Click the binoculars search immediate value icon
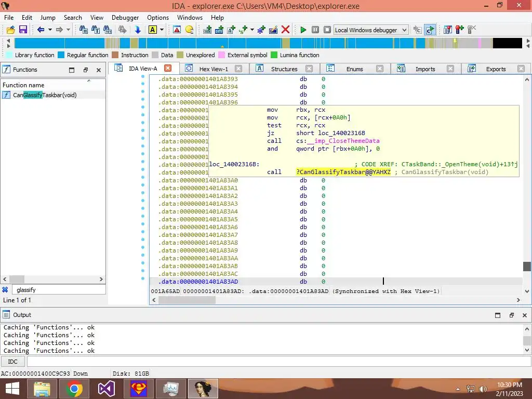The height and width of the screenshot is (399, 532). [x=84, y=30]
